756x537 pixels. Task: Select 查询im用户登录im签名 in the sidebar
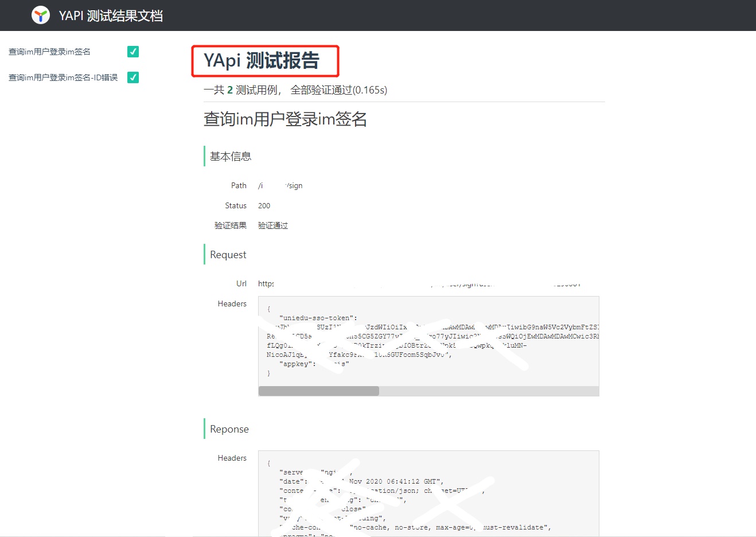[49, 52]
